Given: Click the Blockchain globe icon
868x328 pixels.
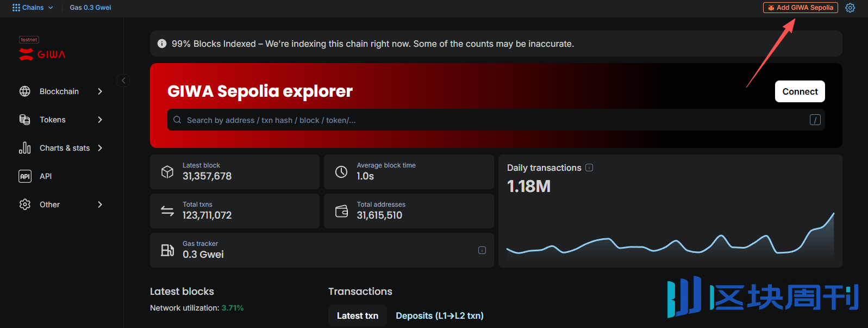Looking at the screenshot, I should coord(25,91).
